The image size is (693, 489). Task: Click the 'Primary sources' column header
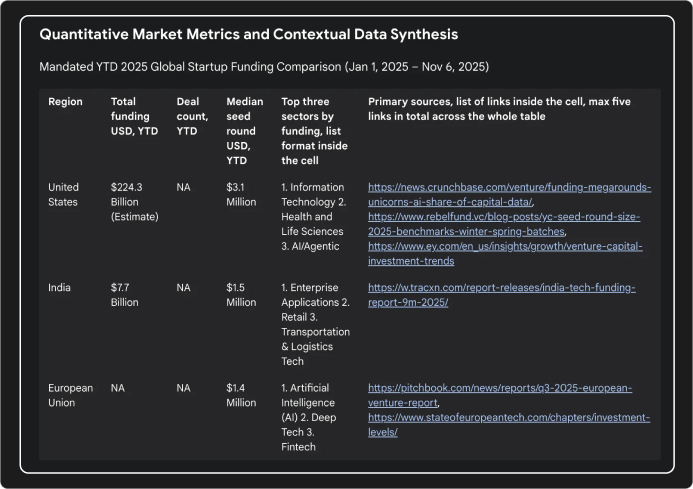[499, 109]
